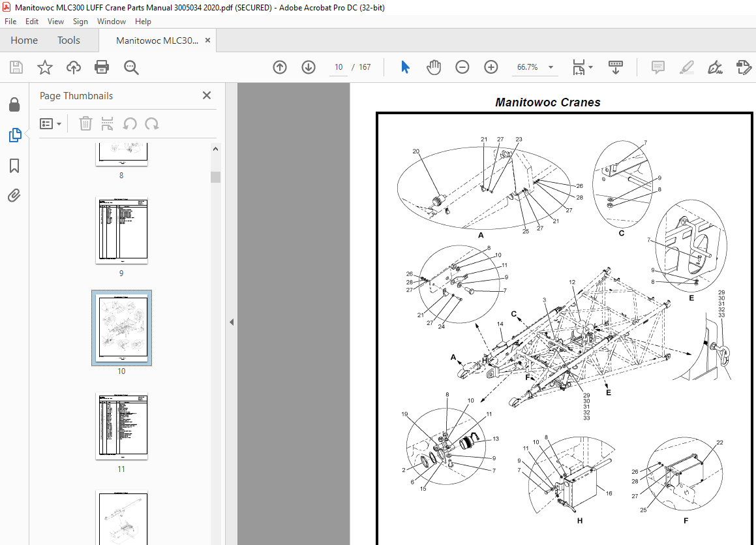Add a sticky note comment

tap(658, 67)
